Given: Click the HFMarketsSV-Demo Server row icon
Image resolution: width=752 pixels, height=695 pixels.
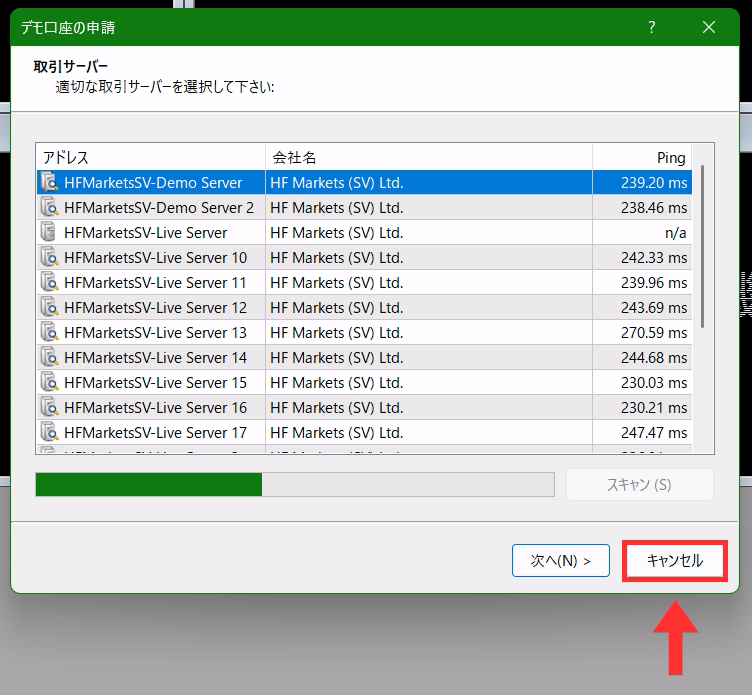Looking at the screenshot, I should (x=49, y=182).
